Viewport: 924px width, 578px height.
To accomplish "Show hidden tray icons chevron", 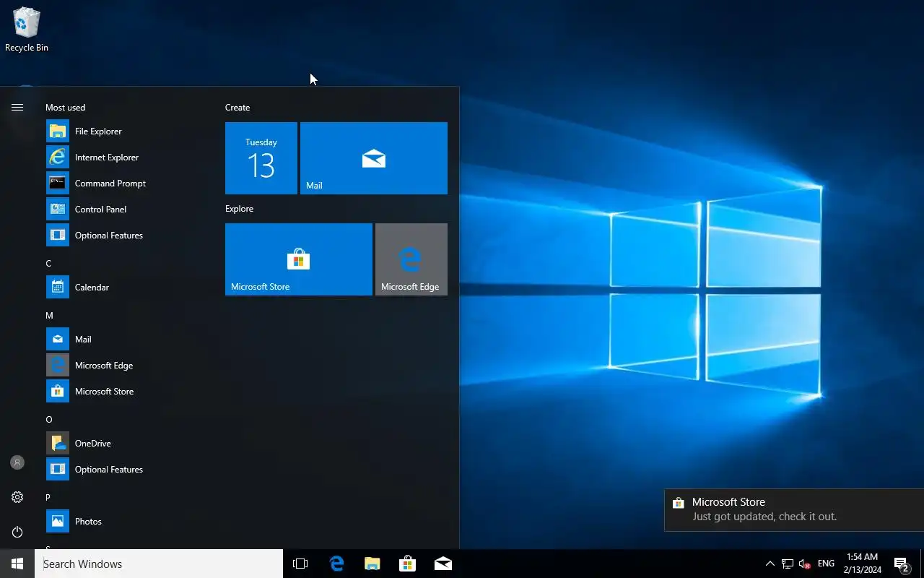I will coord(770,564).
